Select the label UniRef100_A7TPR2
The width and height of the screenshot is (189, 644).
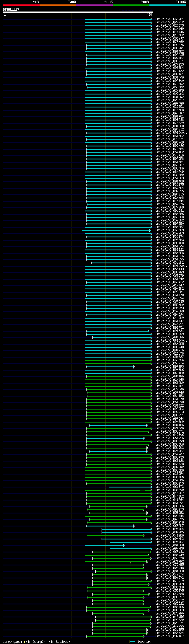[170, 562]
